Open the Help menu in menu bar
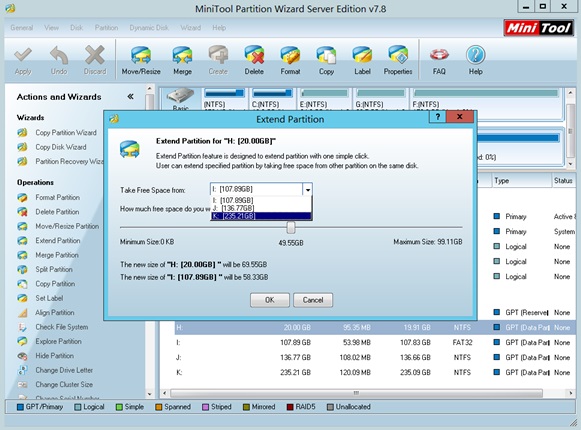 coord(219,28)
